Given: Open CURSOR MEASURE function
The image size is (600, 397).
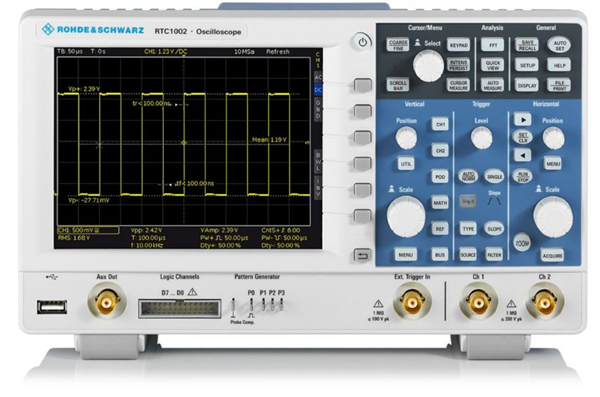Looking at the screenshot, I should click(458, 85).
